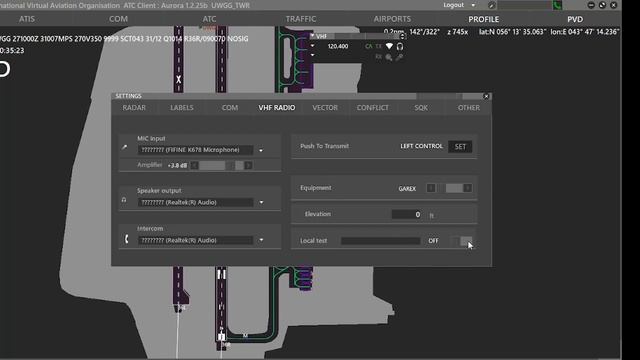Open the COM main menu

pyautogui.click(x=118, y=19)
